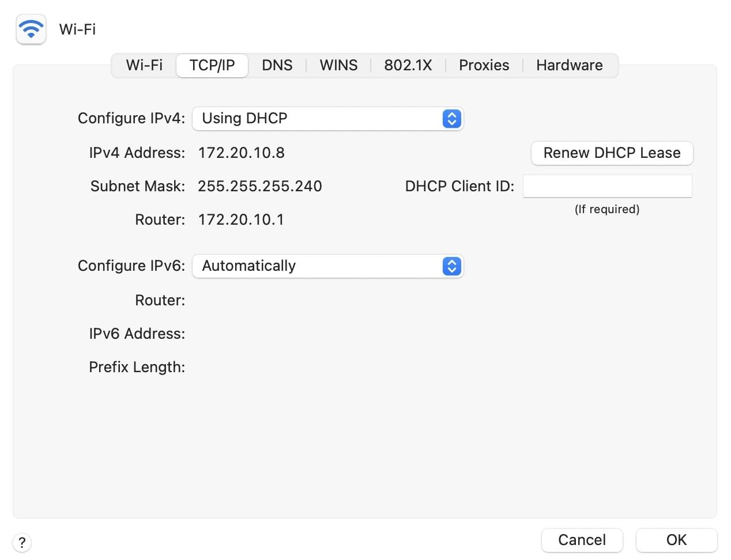Switch to the Wi-Fi tab
This screenshot has width=731, height=560.
click(x=144, y=65)
